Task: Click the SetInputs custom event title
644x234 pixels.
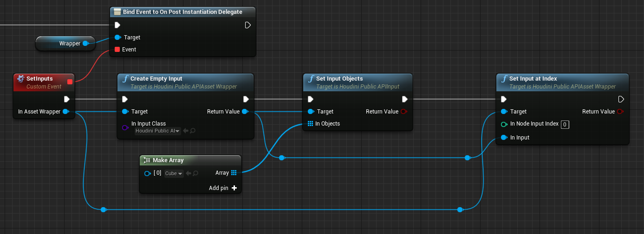Action: tap(39, 79)
